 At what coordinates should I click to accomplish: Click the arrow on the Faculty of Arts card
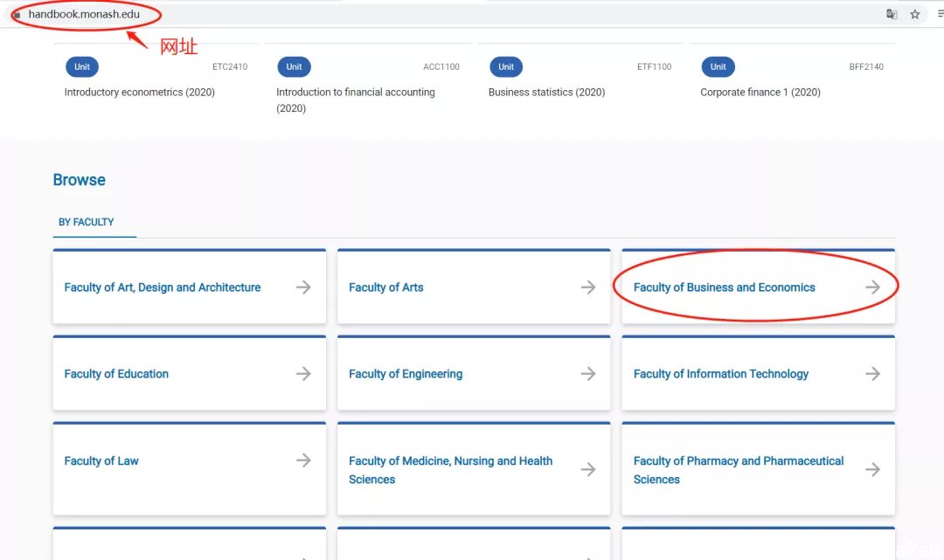point(588,287)
